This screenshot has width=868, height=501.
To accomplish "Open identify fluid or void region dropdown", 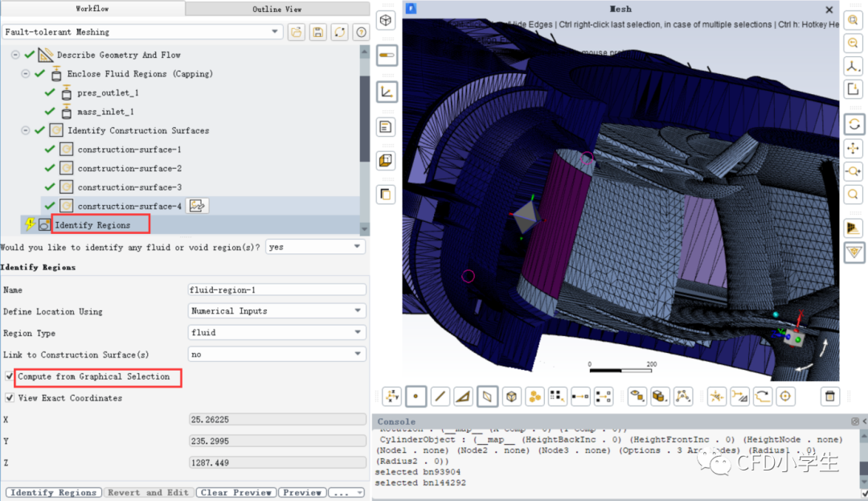I will point(315,247).
